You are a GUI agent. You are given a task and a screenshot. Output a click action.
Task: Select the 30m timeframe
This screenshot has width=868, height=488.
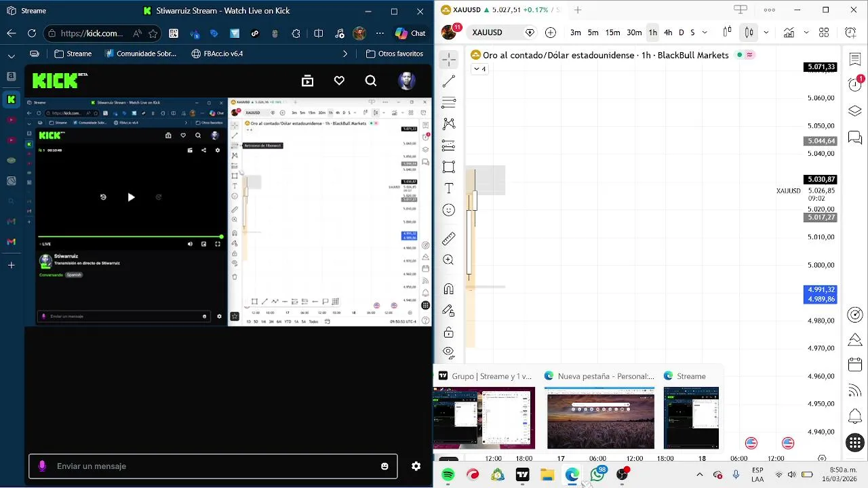coord(634,33)
